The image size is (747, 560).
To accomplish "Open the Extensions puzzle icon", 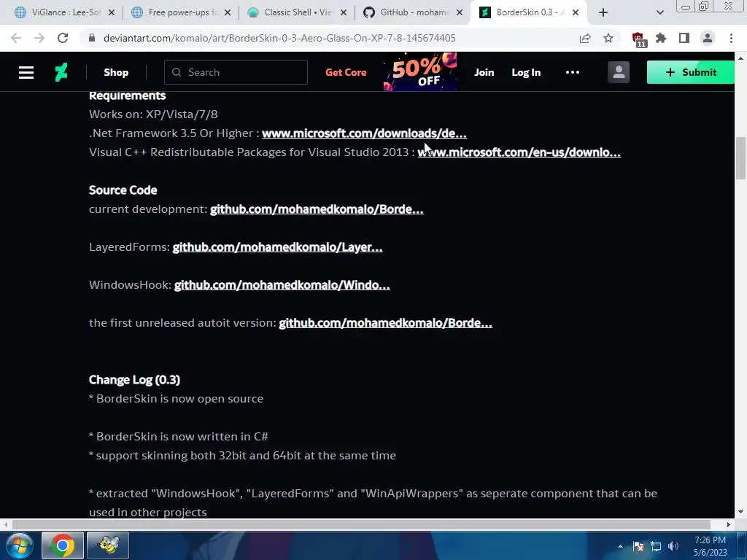I will (x=661, y=38).
